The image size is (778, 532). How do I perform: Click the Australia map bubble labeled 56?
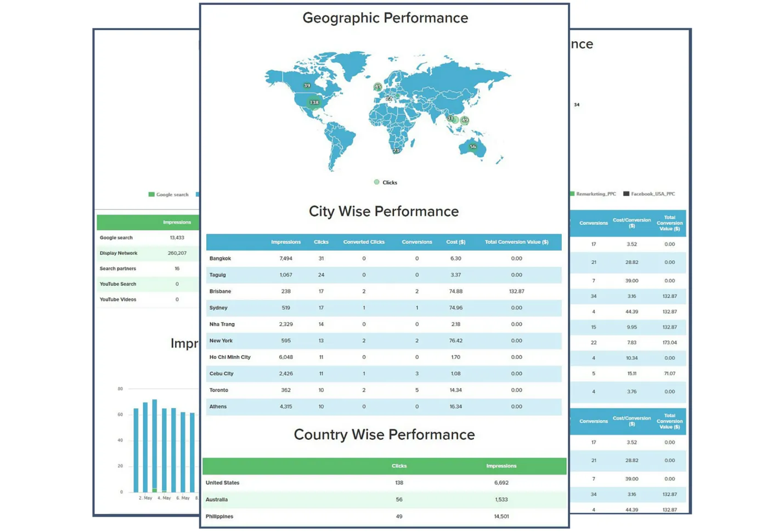472,147
